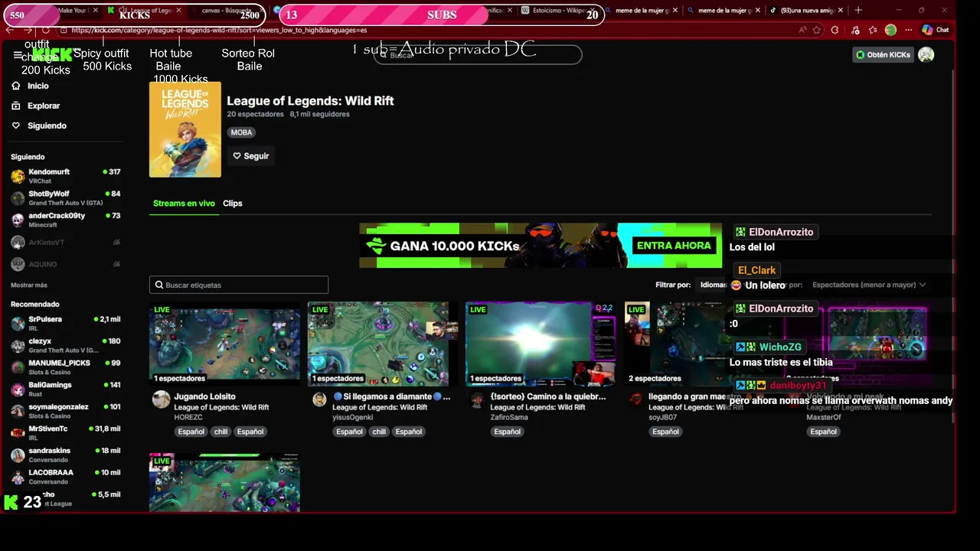Click Wild Rift category cover art
Viewport: 980px width, 551px height.
[x=185, y=129]
